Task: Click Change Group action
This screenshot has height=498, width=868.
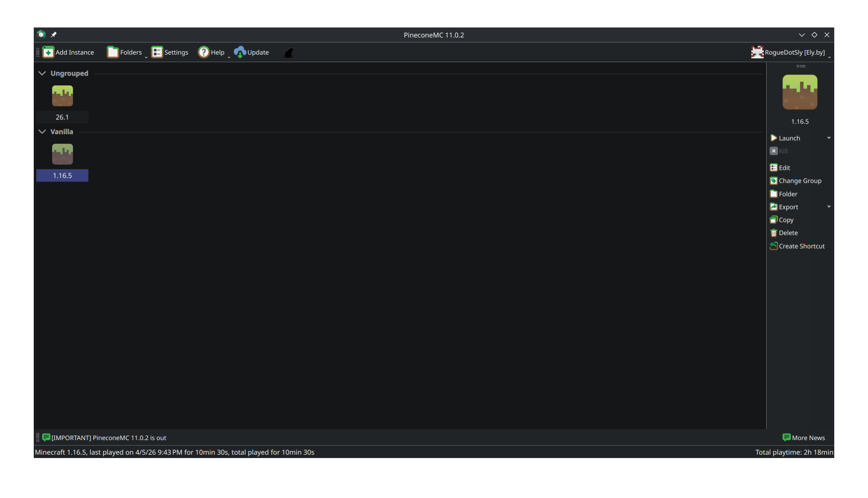Action: point(795,181)
